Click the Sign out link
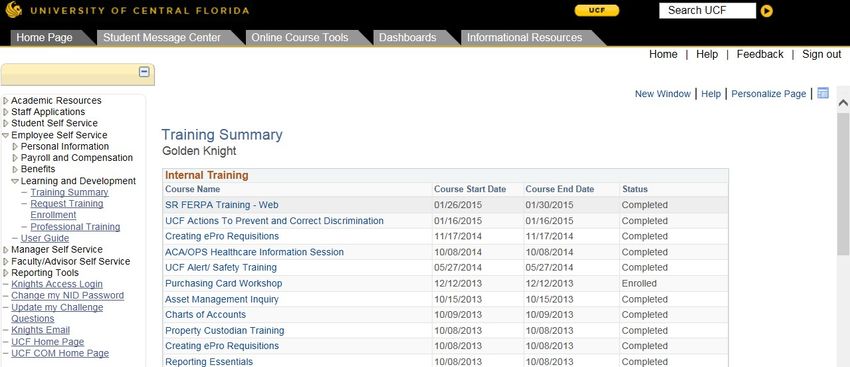 tap(822, 54)
